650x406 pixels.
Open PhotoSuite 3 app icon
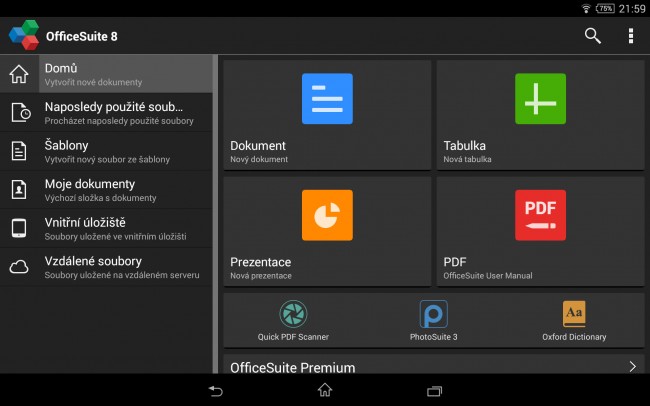click(434, 314)
